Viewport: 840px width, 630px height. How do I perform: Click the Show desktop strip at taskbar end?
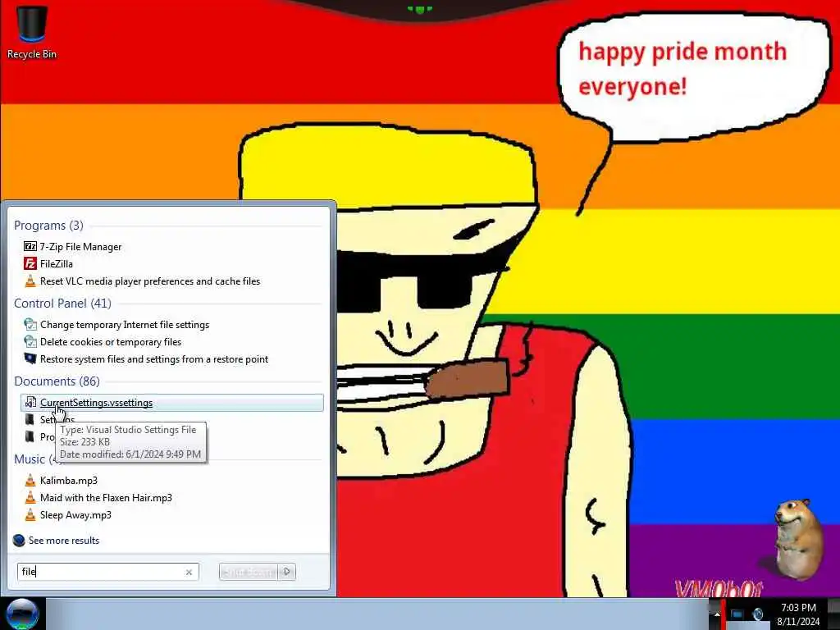[833, 614]
